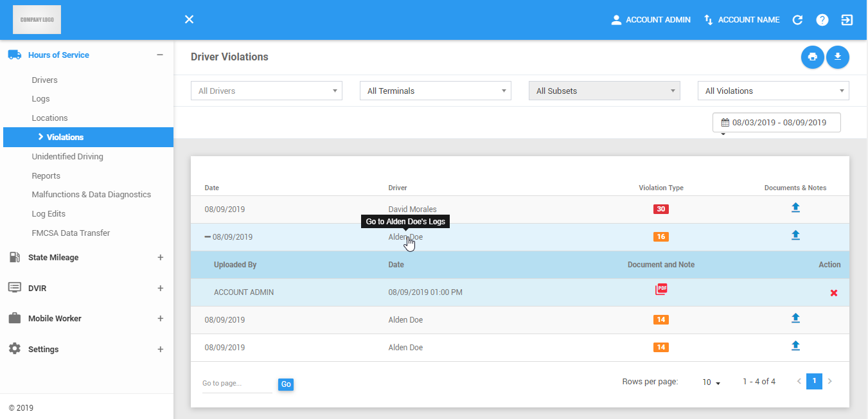Expand the Settings section plus icon
Image resolution: width=868 pixels, height=419 pixels.
pos(161,350)
